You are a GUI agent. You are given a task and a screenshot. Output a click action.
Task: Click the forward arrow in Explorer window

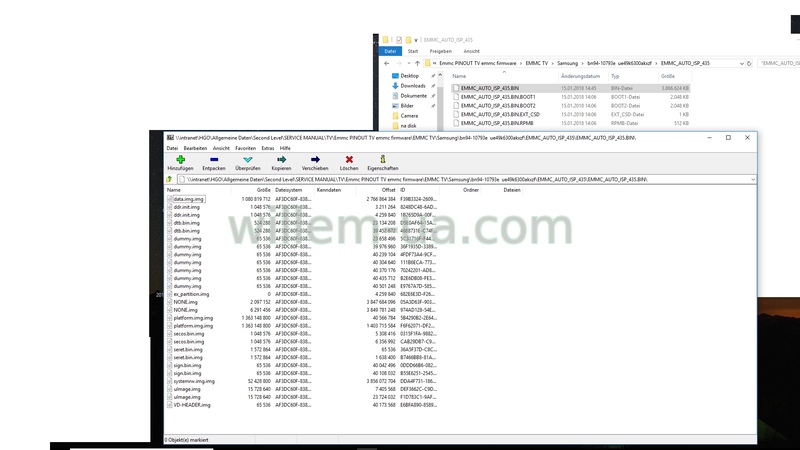[x=398, y=63]
